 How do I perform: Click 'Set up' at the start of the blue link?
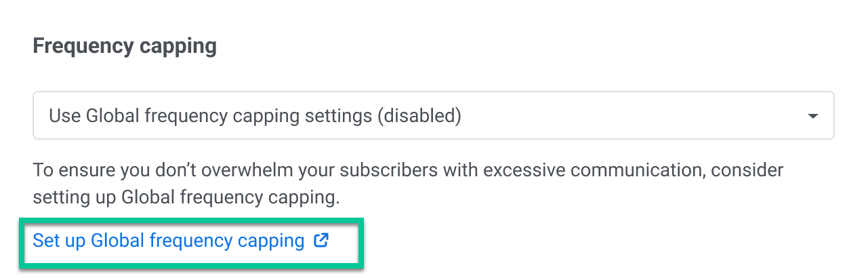59,241
